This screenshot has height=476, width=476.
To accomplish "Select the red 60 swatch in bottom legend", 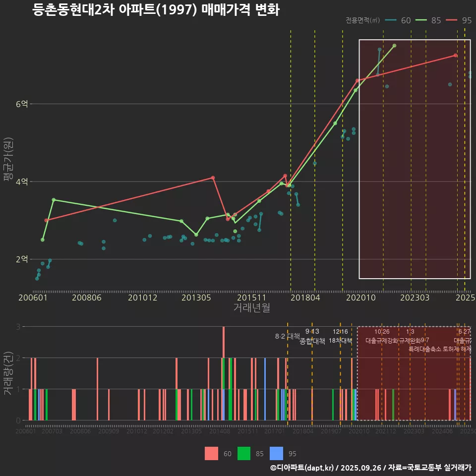I will coord(211,453).
